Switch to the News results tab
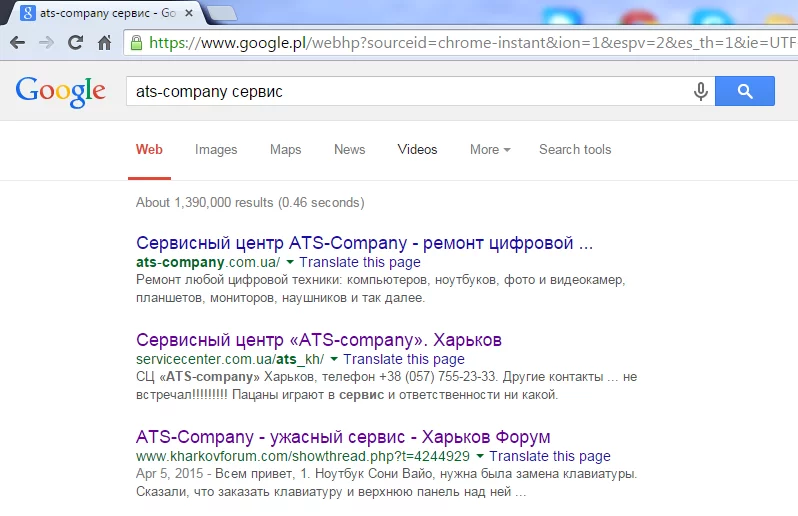 click(350, 149)
